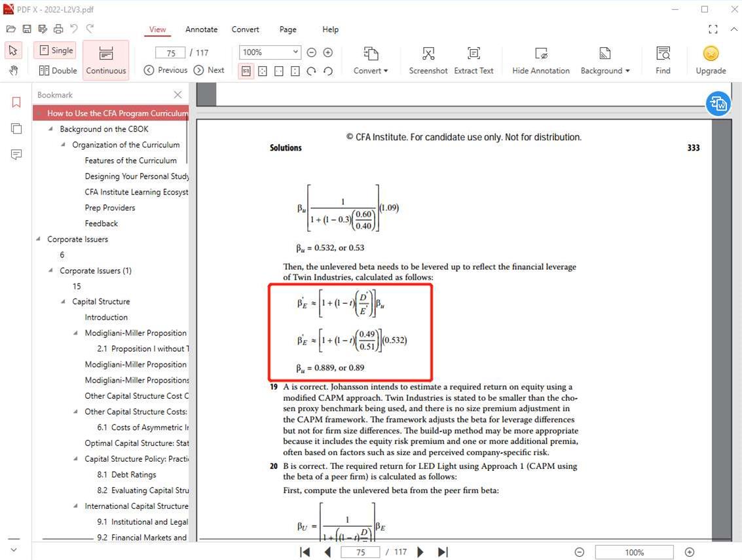Open the Help tab
Screen dimensions: 742x560
click(x=330, y=29)
